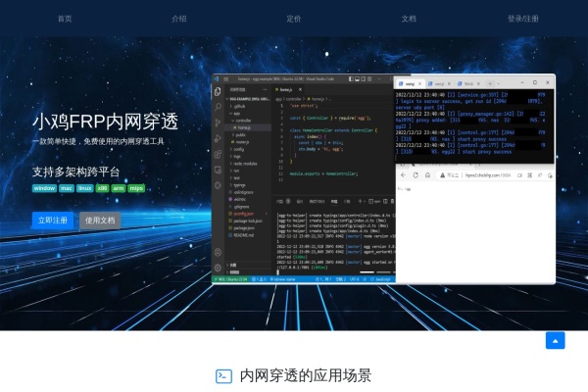
Task: Click the teal 'window' platform badge
Action: tap(44, 188)
